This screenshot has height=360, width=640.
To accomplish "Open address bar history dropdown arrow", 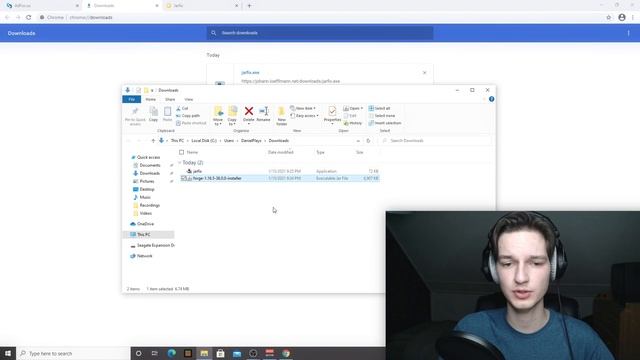I will click(358, 140).
